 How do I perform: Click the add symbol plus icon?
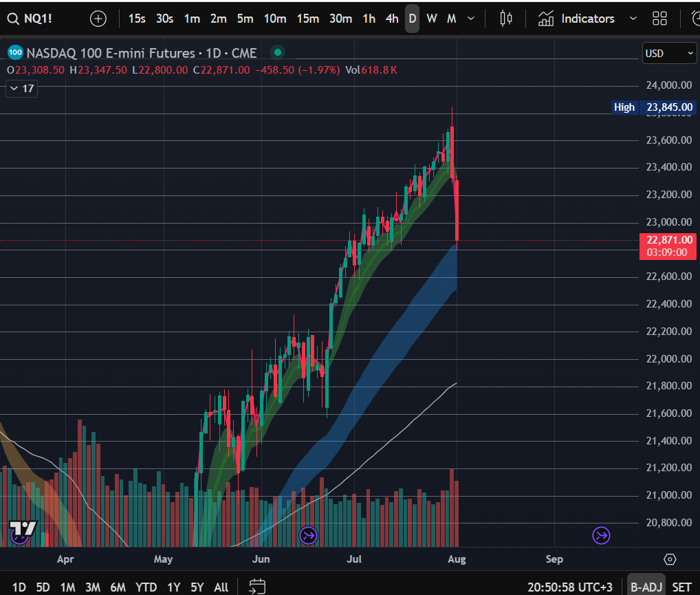pos(98,19)
